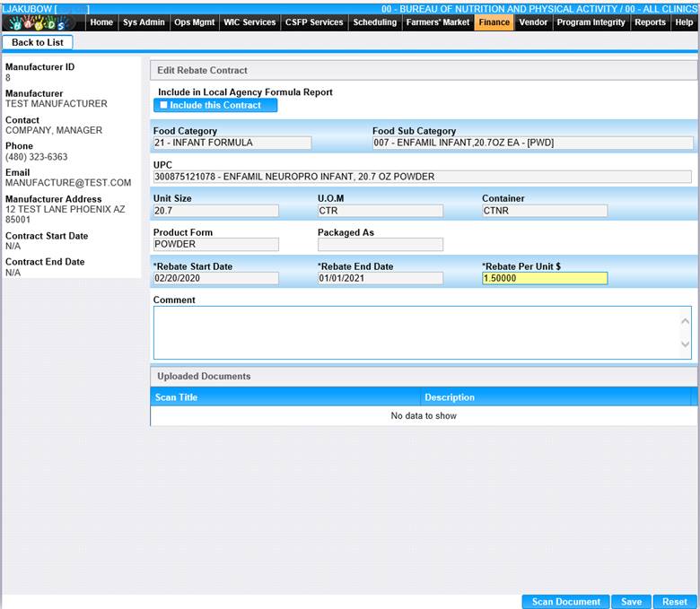
Task: Click the Container field
Action: pos(545,211)
